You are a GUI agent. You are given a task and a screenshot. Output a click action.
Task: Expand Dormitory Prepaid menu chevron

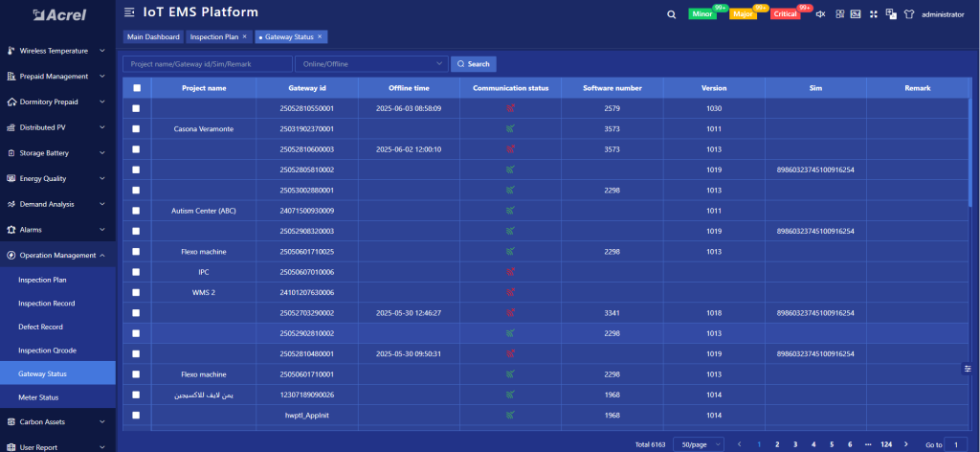101,102
